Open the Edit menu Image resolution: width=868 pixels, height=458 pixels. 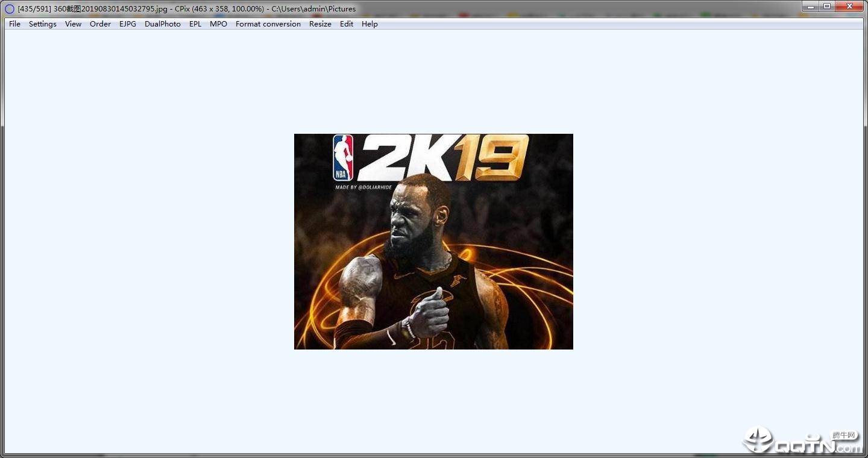[x=347, y=24]
